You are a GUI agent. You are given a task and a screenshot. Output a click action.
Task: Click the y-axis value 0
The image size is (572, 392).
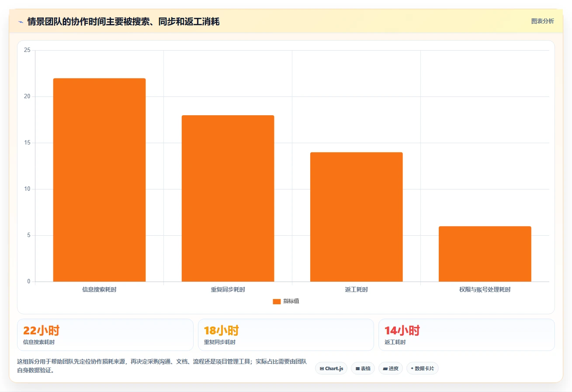click(29, 282)
